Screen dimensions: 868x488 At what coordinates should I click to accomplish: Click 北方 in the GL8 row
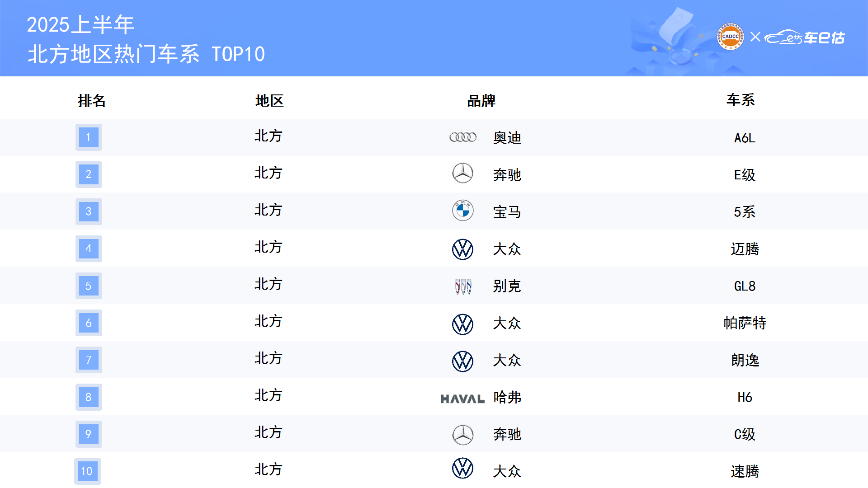269,284
